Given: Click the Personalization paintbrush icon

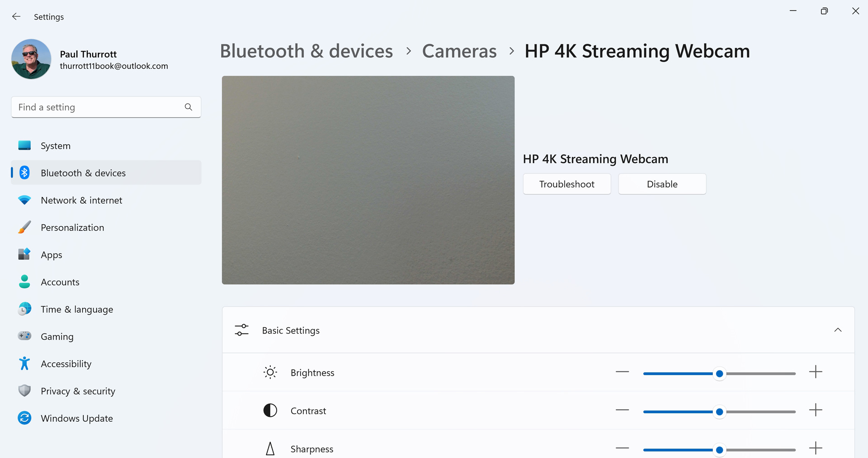Looking at the screenshot, I should click(x=24, y=227).
